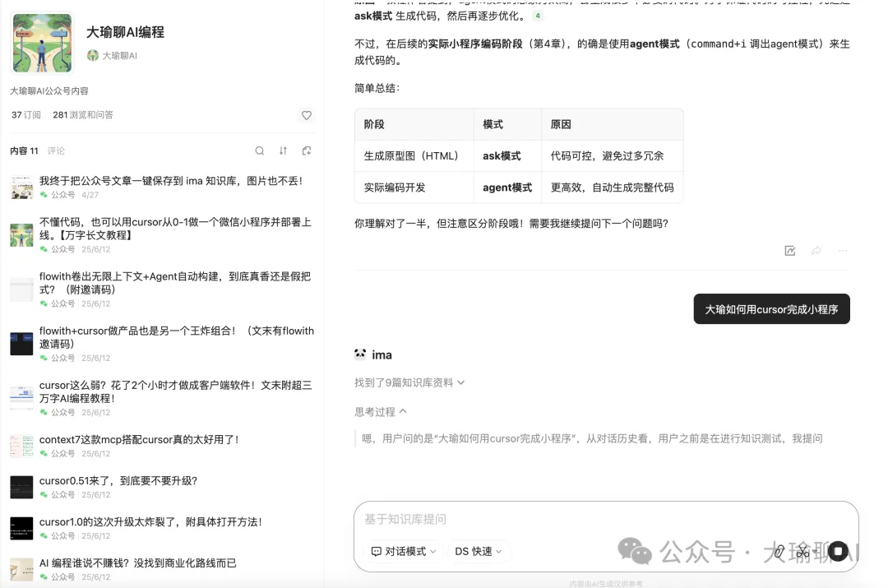The image size is (888, 588).
Task: Click the 大瑜聊AI公众号内容 description text
Action: point(49,90)
